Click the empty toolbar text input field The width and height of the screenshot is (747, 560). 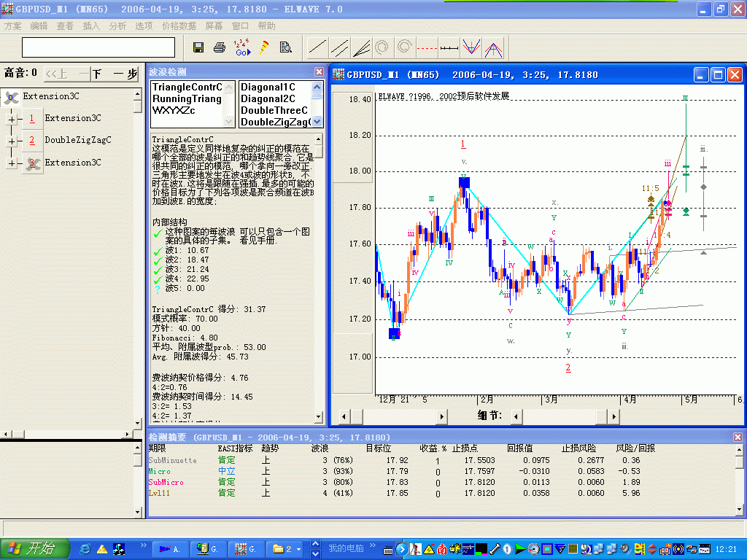98,47
